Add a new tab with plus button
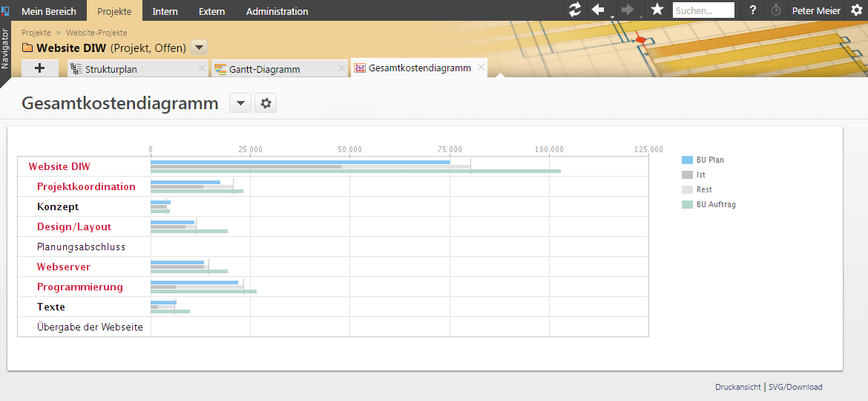Screen dimensions: 868x401 tap(40, 68)
